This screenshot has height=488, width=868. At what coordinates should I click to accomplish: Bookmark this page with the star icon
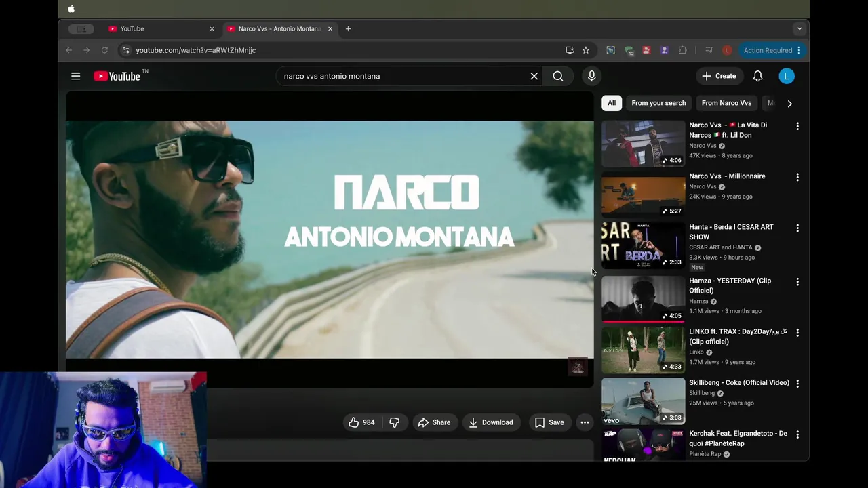click(x=586, y=50)
